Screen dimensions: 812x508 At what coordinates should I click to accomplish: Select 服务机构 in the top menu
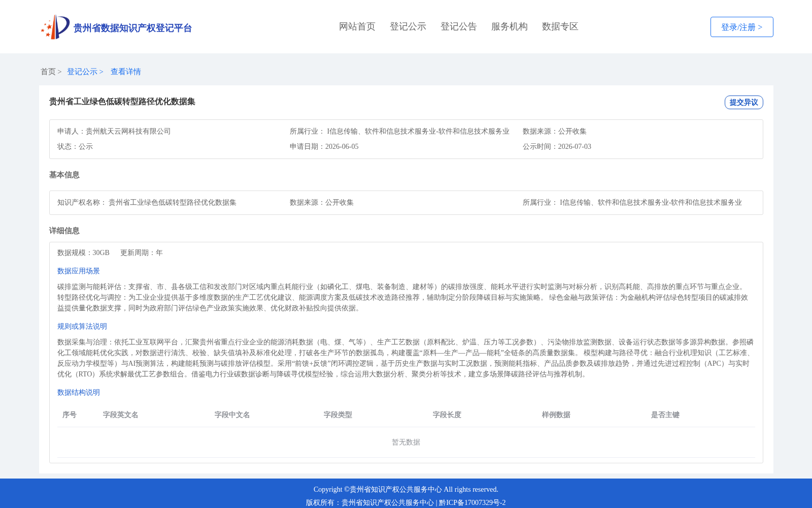pos(510,26)
